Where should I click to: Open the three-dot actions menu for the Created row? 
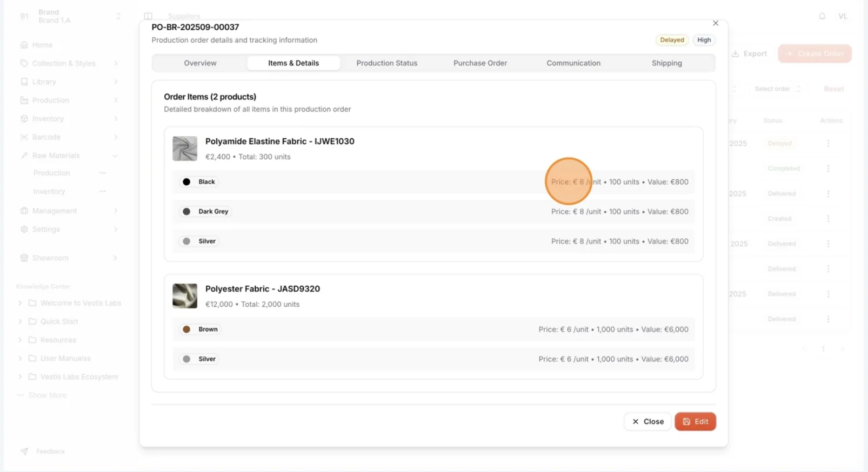[828, 219]
